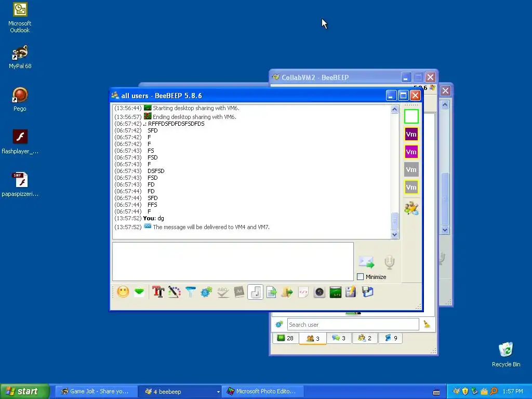Expand the grouped beebeep taskbar dropdown
The height and width of the screenshot is (399, 532).
[x=218, y=392]
